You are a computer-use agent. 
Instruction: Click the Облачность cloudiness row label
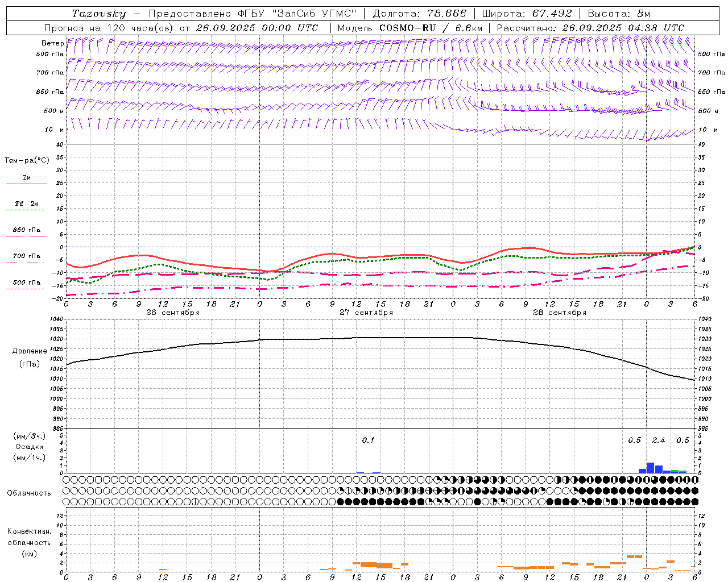[x=29, y=493]
